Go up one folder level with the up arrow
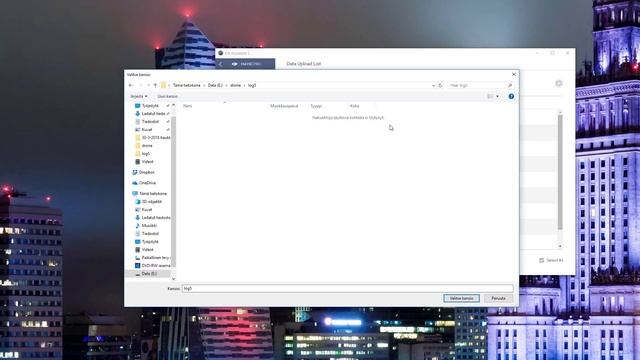The width and height of the screenshot is (640, 360). [155, 85]
